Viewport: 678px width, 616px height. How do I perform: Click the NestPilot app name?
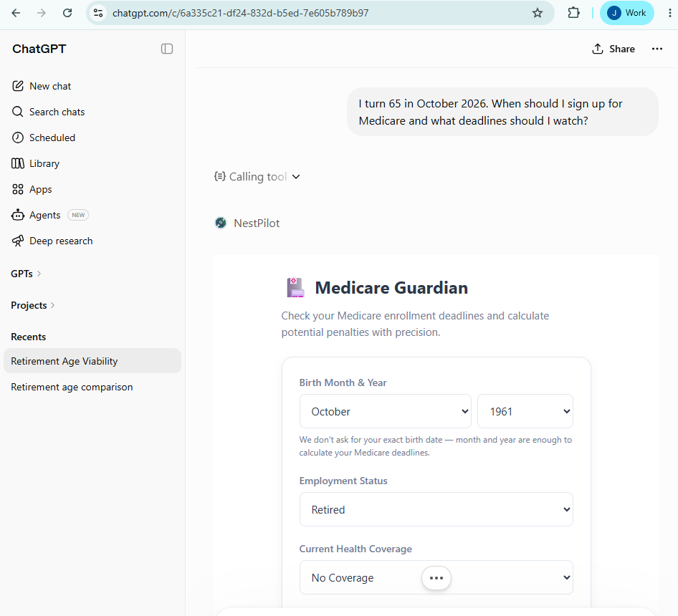coord(257,223)
